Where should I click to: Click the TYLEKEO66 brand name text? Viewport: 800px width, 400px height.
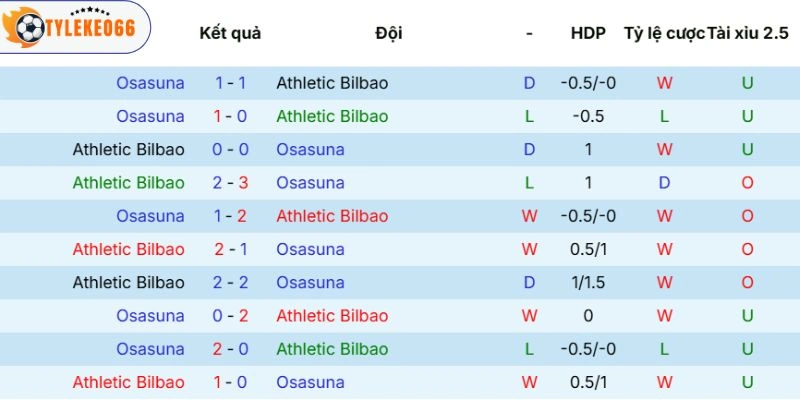[x=88, y=29]
